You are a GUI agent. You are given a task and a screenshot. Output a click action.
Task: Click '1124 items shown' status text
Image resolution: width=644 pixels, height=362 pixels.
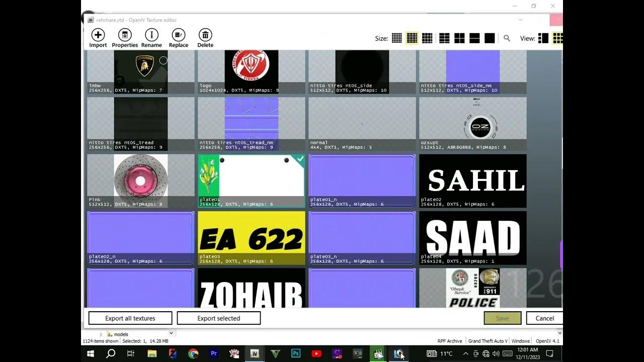point(101,341)
